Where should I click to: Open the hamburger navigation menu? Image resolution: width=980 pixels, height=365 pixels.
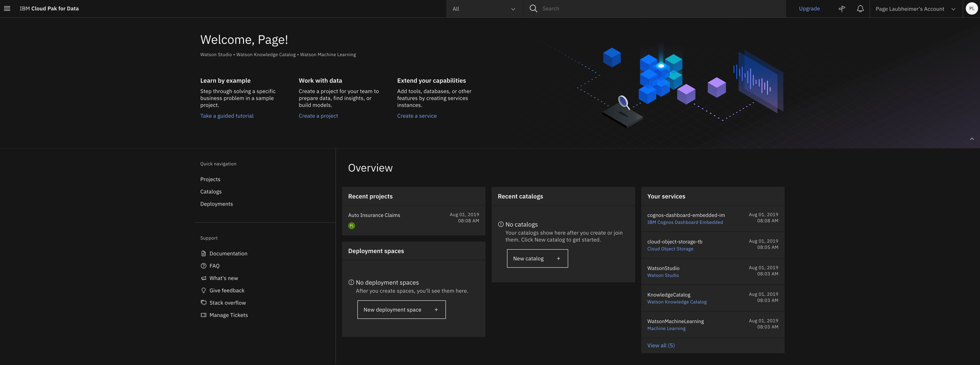pos(7,8)
